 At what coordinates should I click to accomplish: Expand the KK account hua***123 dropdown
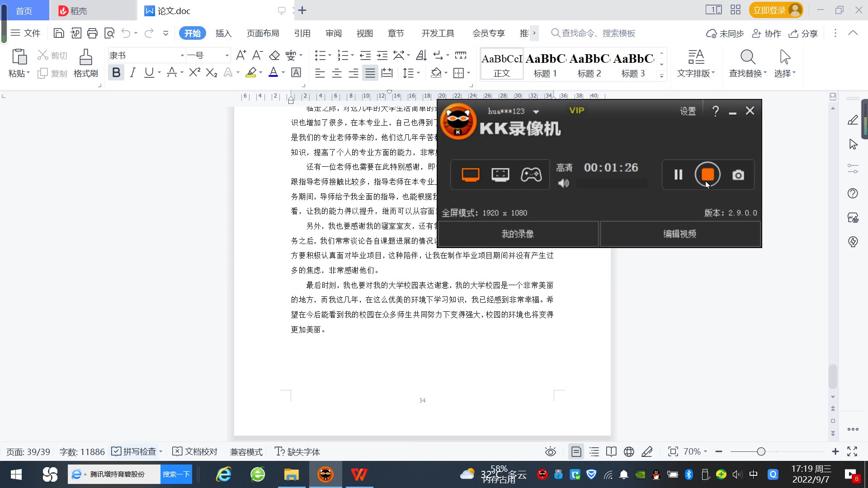click(x=536, y=112)
